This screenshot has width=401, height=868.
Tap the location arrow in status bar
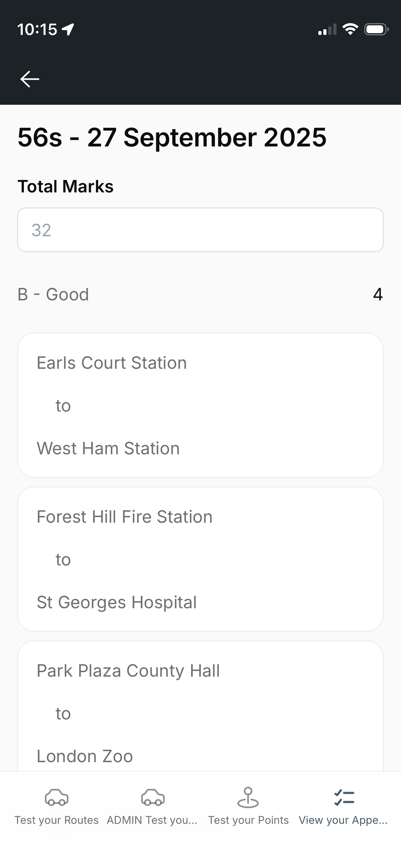[x=68, y=29]
